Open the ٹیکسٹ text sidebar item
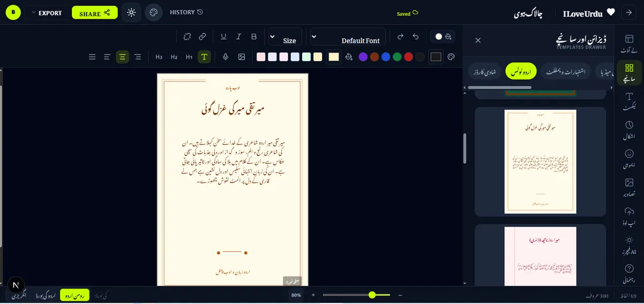Image resolution: width=644 pixels, height=304 pixels. [x=630, y=102]
